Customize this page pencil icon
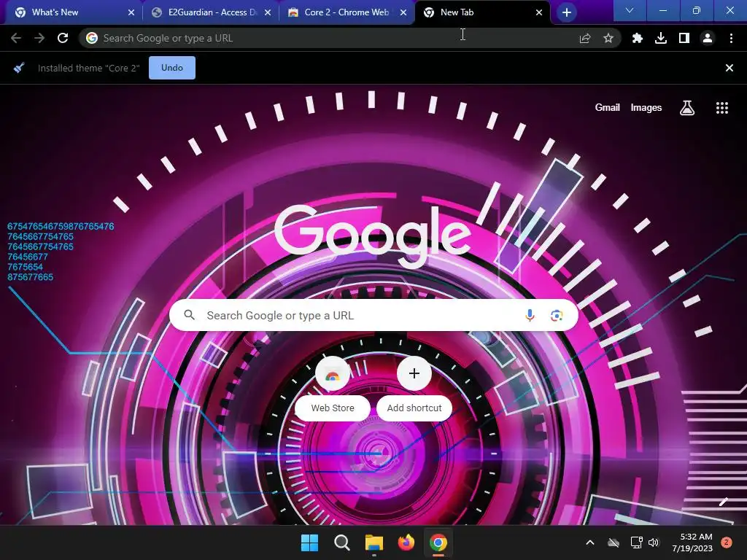 click(723, 502)
